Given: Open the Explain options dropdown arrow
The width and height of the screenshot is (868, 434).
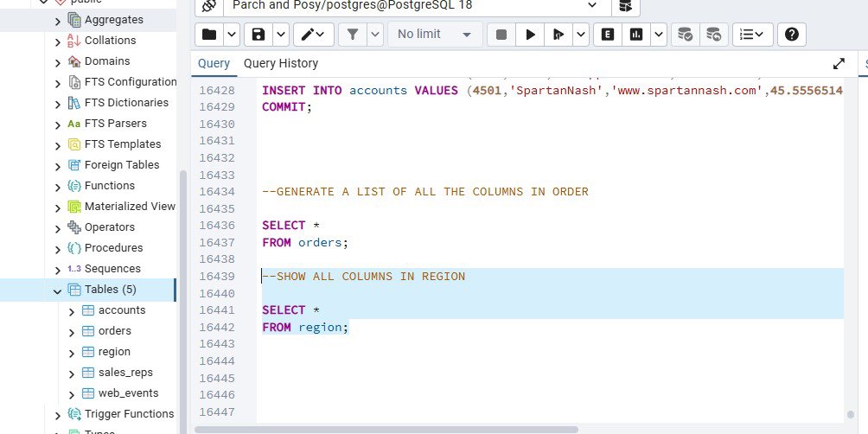Looking at the screenshot, I should (659, 35).
